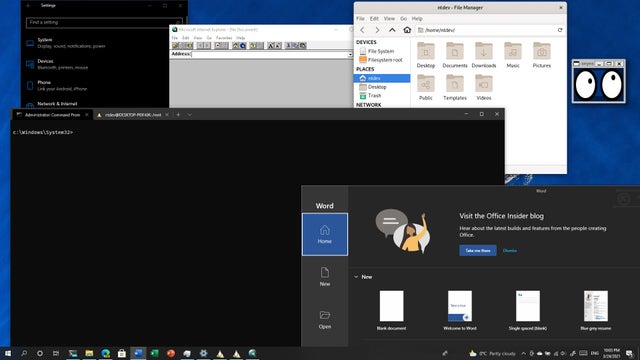Open PowerPoint from the taskbar
The width and height of the screenshot is (640, 360).
tap(171, 353)
